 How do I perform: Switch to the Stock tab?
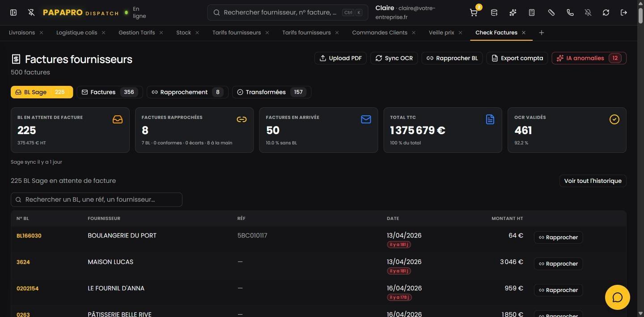point(183,33)
